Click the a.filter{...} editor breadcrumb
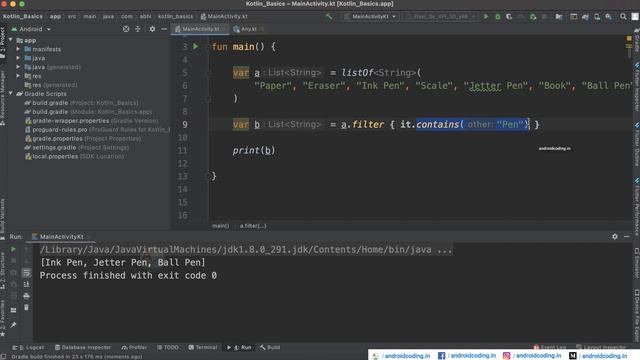 [253, 226]
